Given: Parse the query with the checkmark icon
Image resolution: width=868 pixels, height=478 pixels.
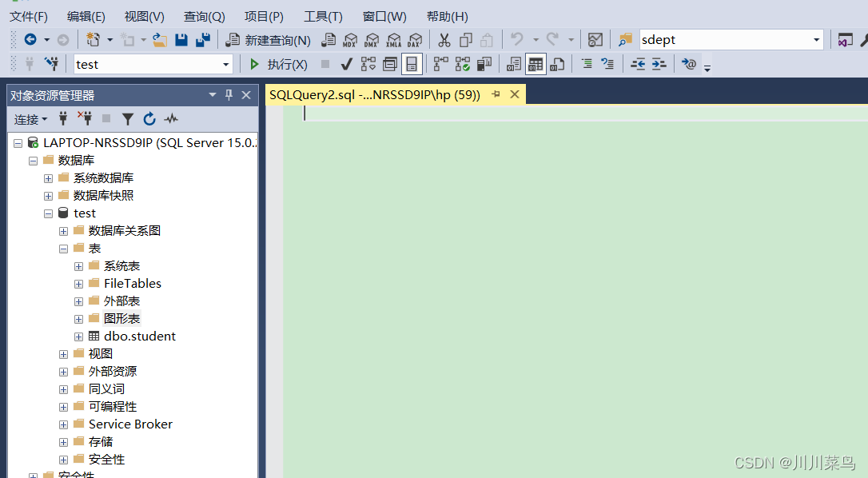Looking at the screenshot, I should coord(347,64).
